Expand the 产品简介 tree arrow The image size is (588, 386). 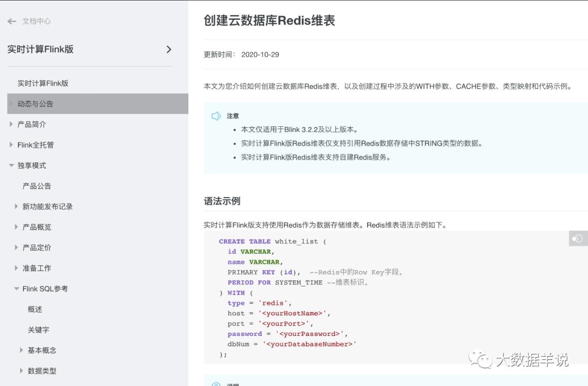pyautogui.click(x=11, y=124)
